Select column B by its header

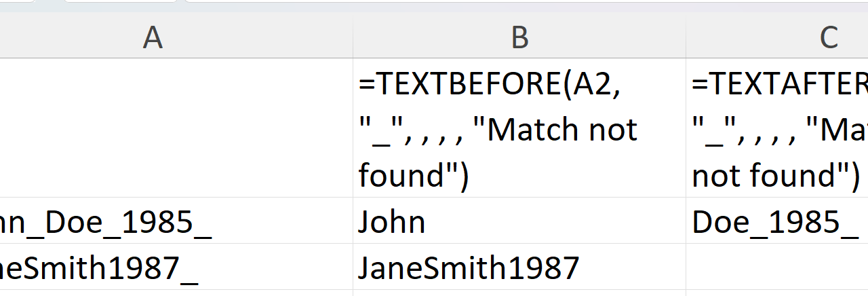[x=519, y=38]
